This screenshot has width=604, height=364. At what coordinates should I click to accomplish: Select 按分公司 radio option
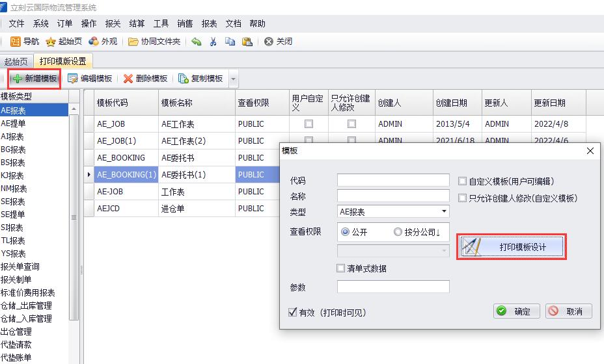point(398,232)
